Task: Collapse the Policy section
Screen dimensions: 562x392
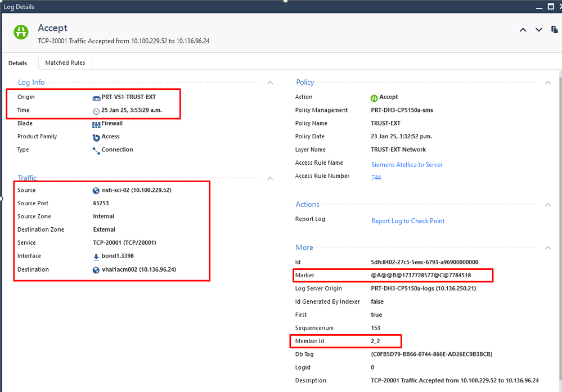Action: click(x=548, y=83)
